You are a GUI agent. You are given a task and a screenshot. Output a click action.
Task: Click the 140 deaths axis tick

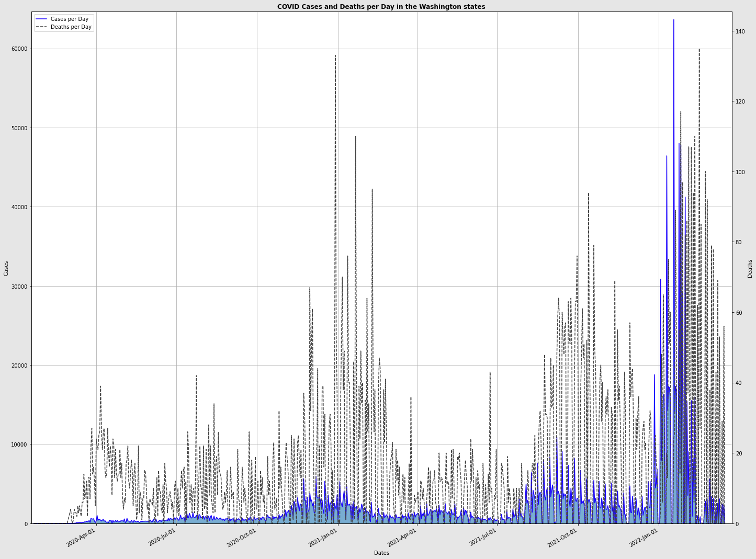click(x=740, y=31)
